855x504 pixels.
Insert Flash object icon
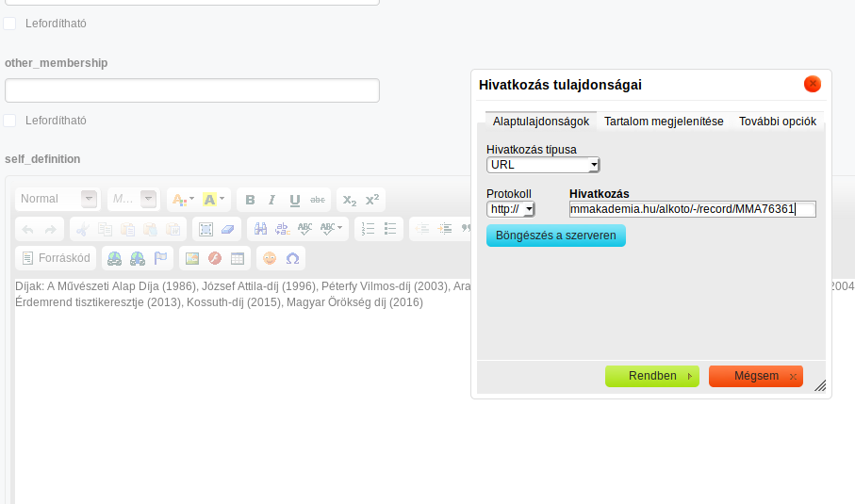point(215,259)
